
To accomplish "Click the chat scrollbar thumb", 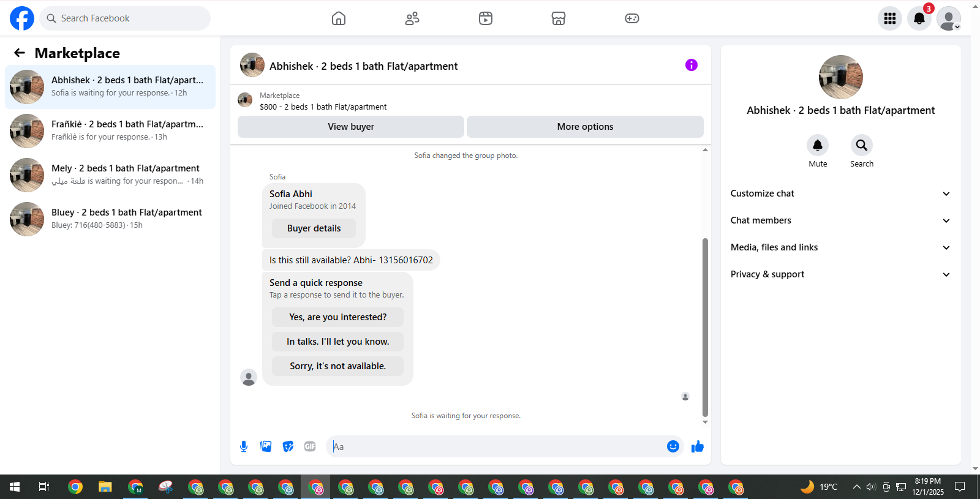I will coord(705,327).
